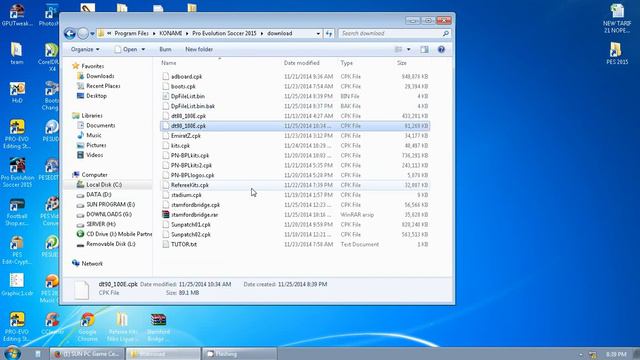This screenshot has width=640, height=360.
Task: Click the Forward navigation arrow in Explorer
Action: coord(83,33)
